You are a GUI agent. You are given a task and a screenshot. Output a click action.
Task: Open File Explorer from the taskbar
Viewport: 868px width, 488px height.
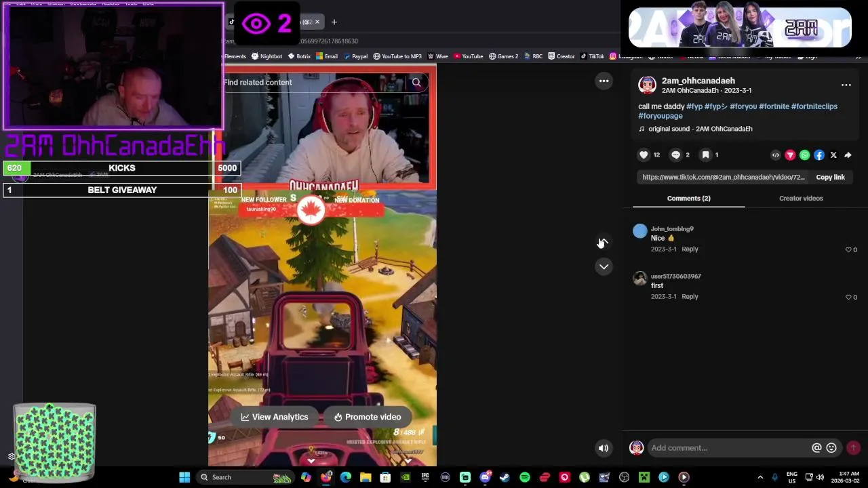point(366,477)
